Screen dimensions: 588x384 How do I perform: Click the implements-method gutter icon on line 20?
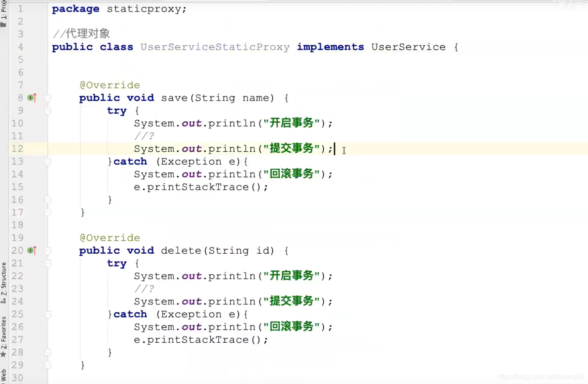[32, 250]
